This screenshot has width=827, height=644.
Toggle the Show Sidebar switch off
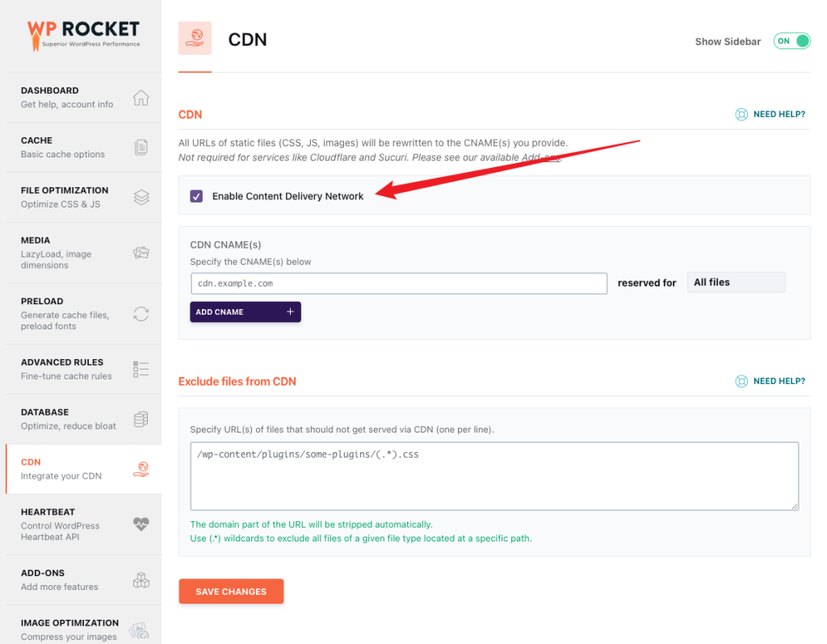point(791,41)
